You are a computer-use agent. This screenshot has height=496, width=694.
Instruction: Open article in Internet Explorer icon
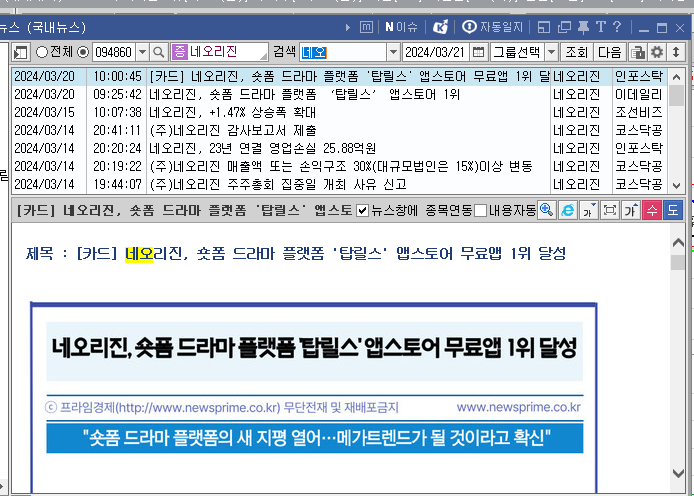[x=567, y=210]
